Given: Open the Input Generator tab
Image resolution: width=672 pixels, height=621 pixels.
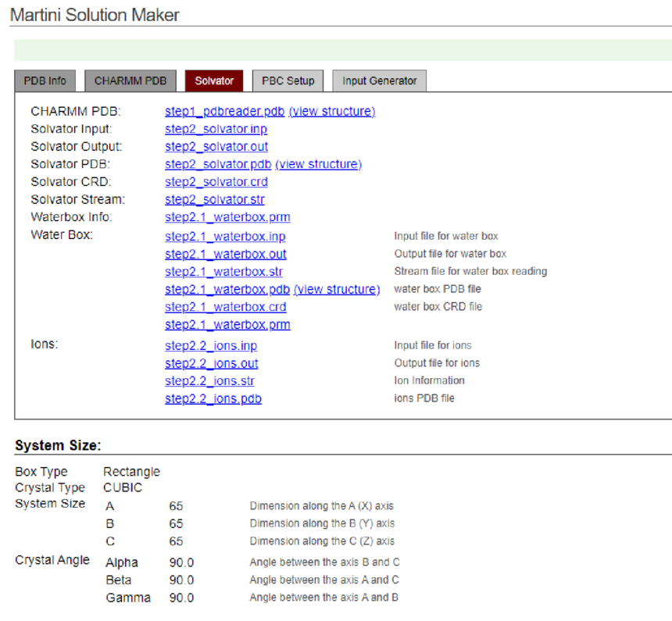Looking at the screenshot, I should [x=379, y=80].
